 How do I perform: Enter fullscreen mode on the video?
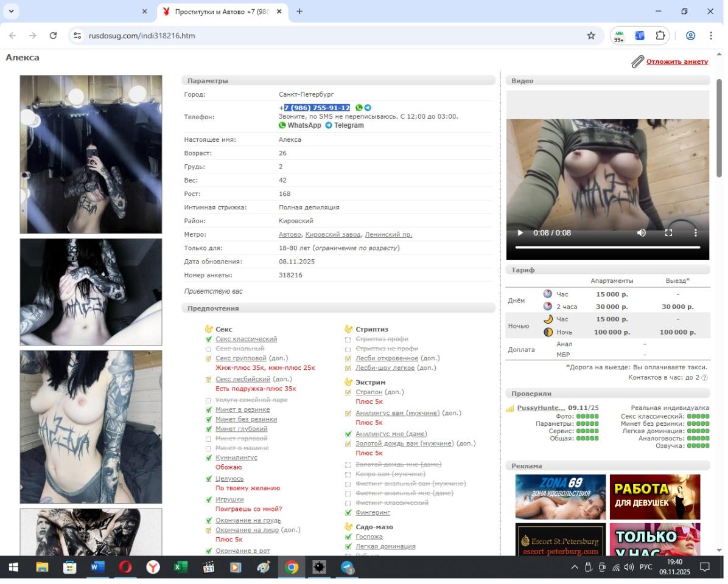[668, 233]
